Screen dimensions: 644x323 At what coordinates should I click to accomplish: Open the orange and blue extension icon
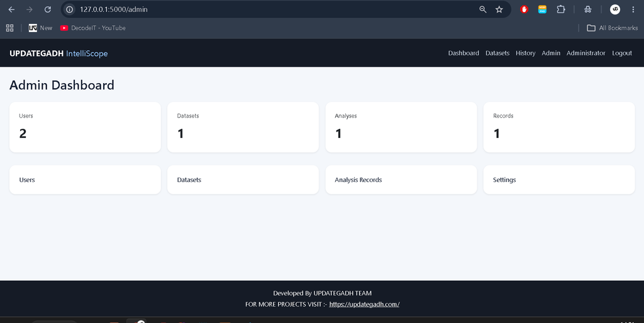[542, 9]
